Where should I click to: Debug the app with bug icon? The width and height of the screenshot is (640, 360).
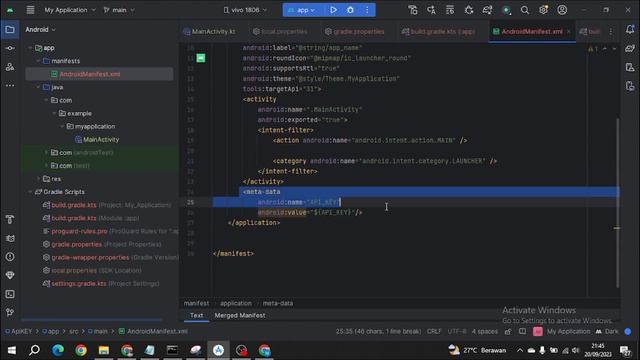pyautogui.click(x=350, y=10)
